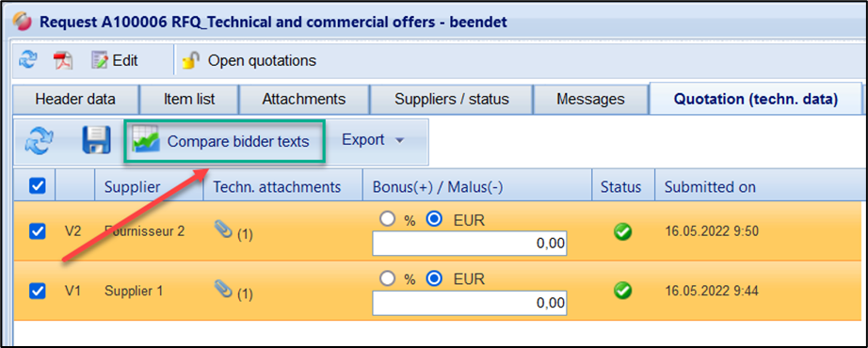Screen dimensions: 868x348
Task: Open the PDF export icon
Action: click(x=62, y=60)
